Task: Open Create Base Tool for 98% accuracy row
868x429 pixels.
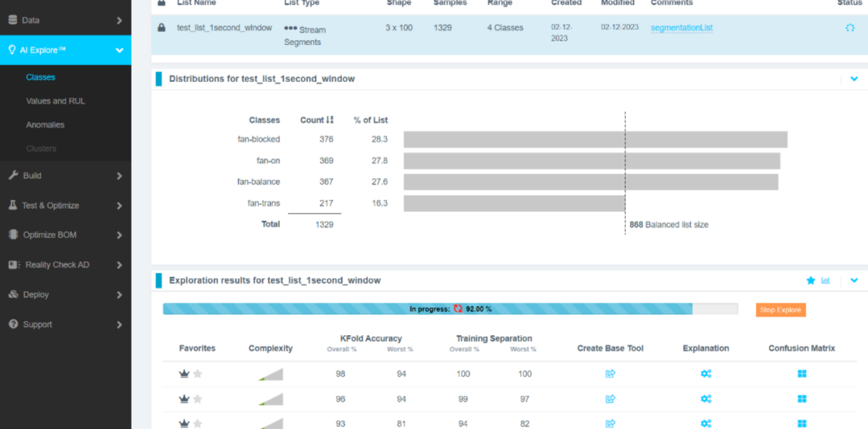Action: [x=610, y=374]
